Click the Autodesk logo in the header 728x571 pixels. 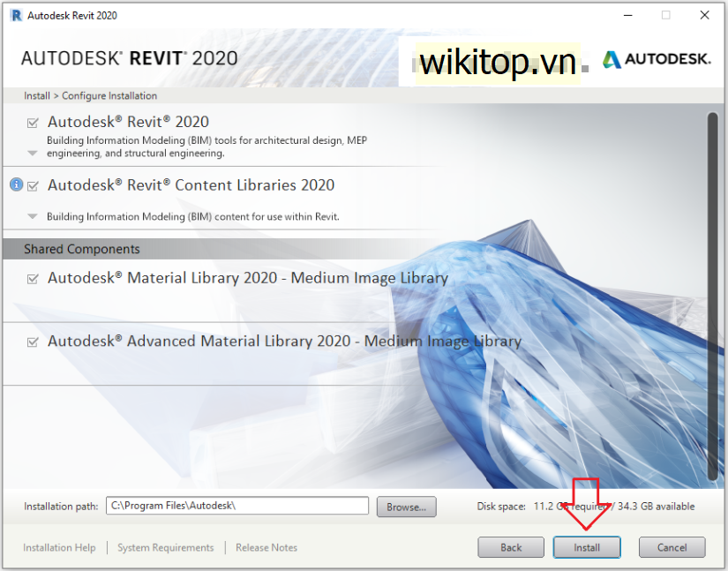657,59
